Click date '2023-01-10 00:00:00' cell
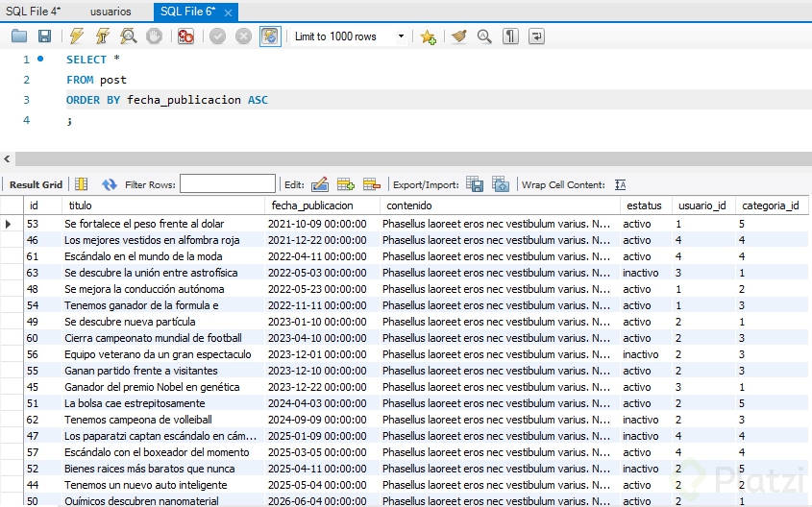 click(322, 322)
